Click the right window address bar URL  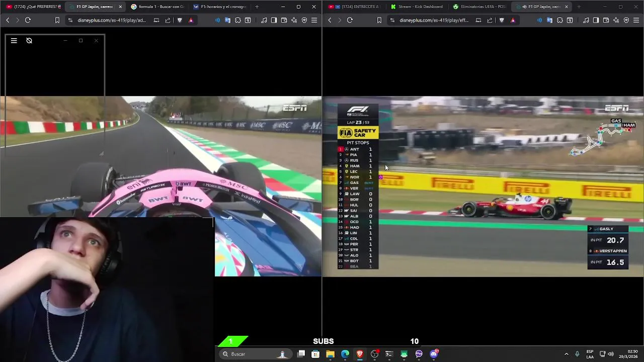click(434, 20)
